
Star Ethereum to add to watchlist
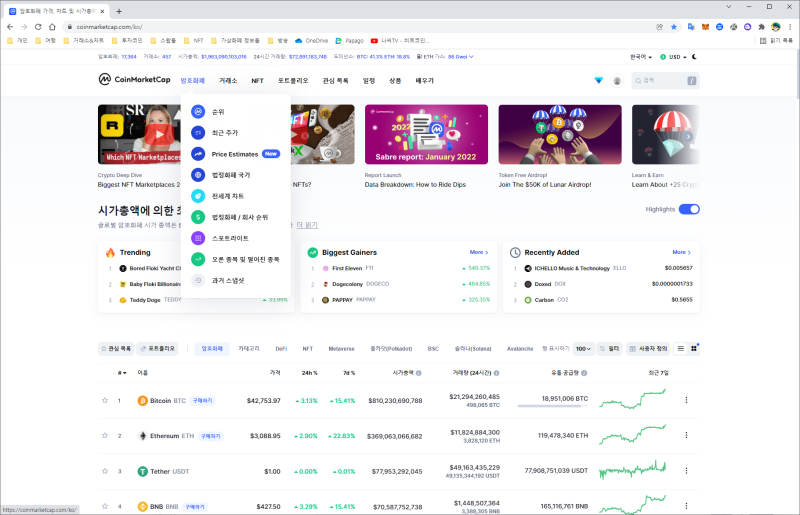pyautogui.click(x=105, y=436)
